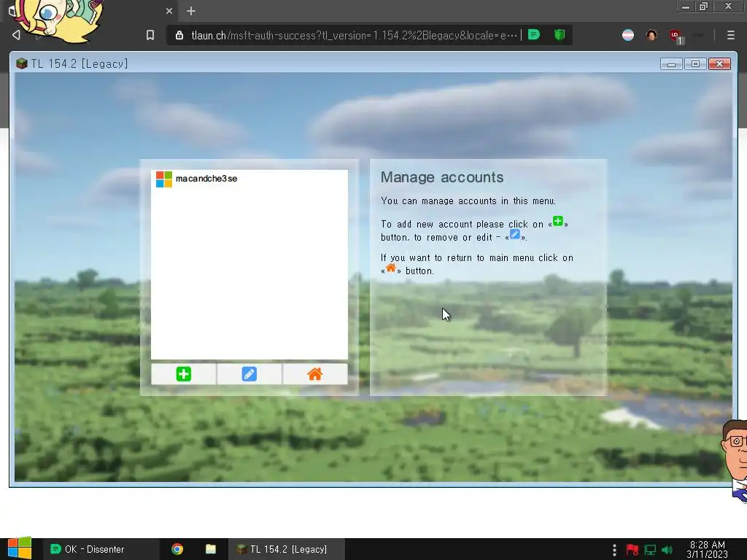Click the green shield icon in address bar

click(560, 35)
